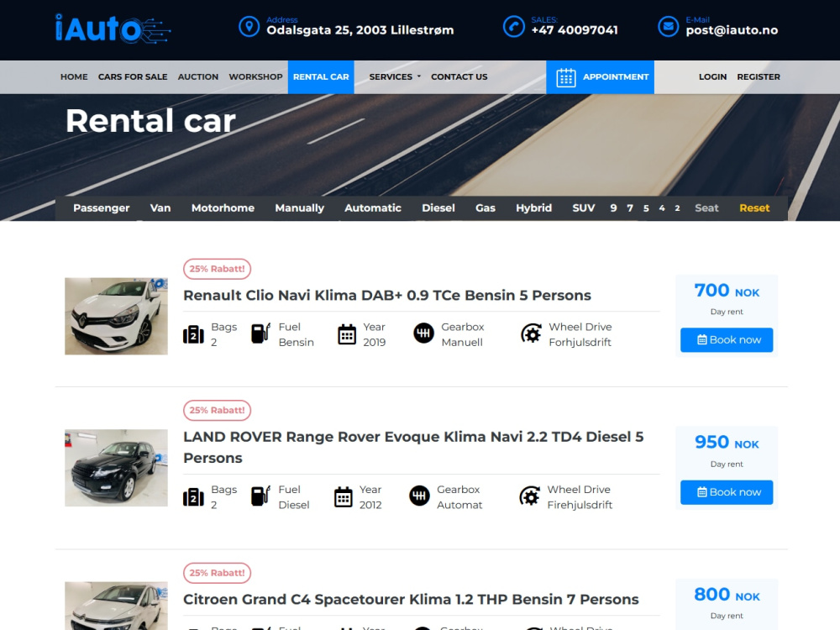Click the Register link

[x=759, y=76]
